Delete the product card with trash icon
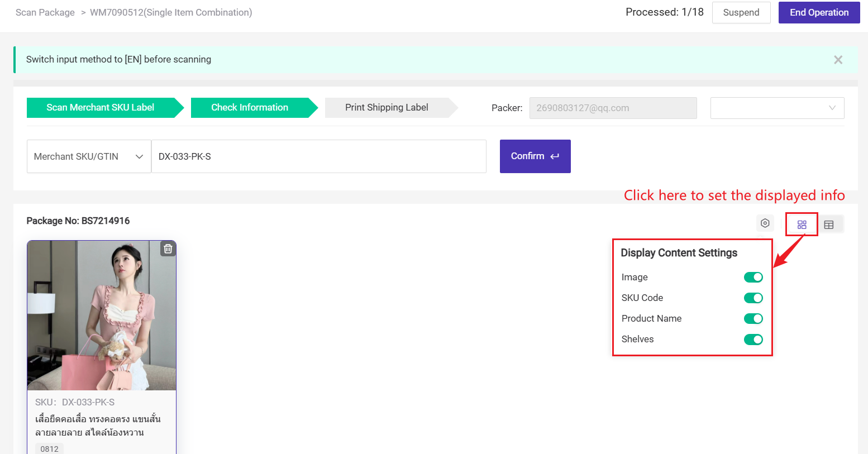 [x=168, y=248]
